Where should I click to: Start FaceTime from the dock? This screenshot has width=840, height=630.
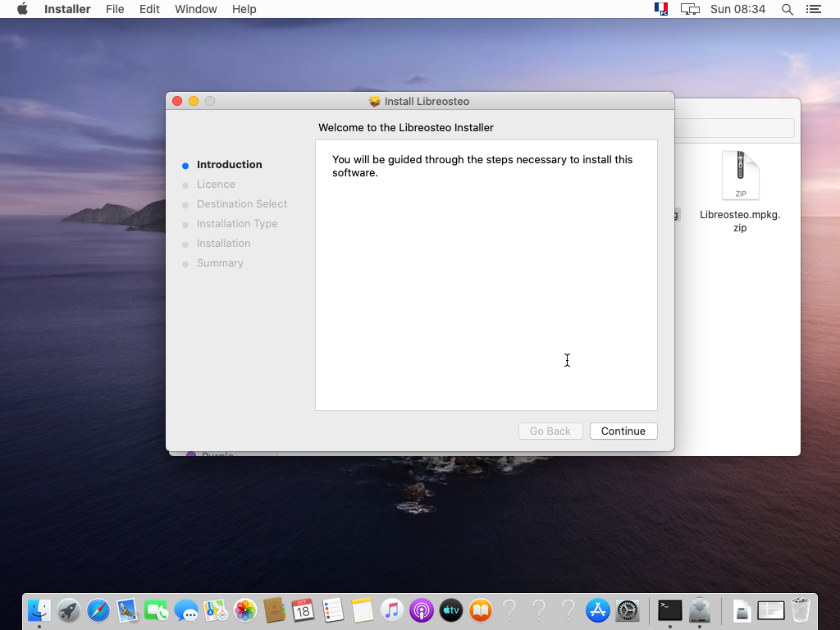coord(157,610)
